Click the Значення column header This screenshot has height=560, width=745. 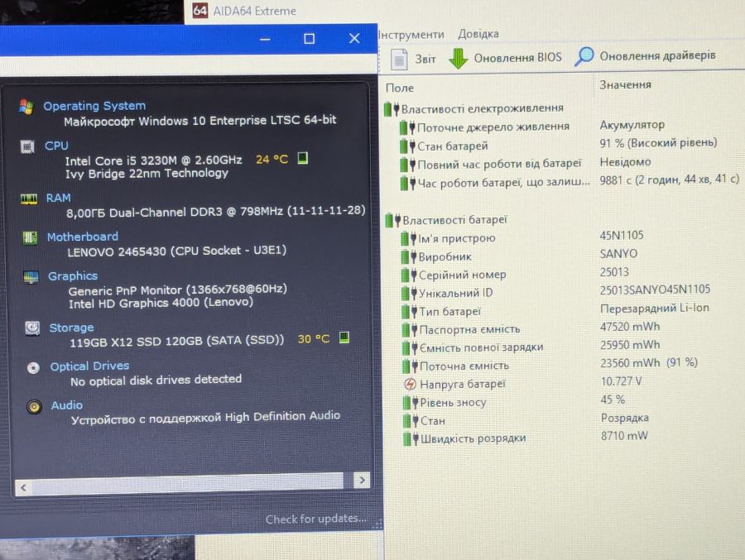pos(625,84)
